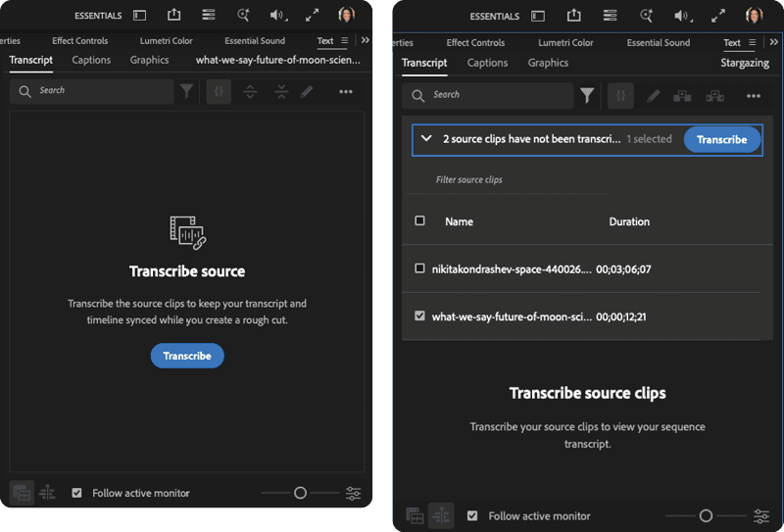
Task: Click the merge segments icon in left panel
Action: (281, 91)
